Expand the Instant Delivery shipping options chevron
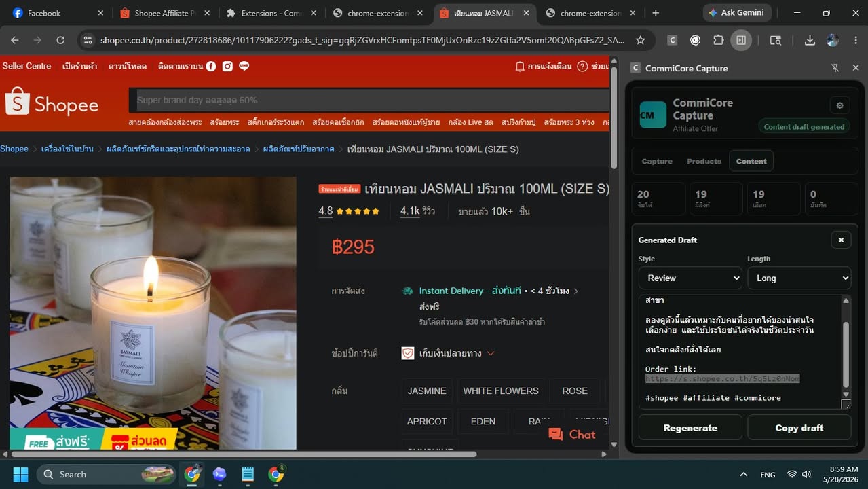 pyautogui.click(x=576, y=291)
